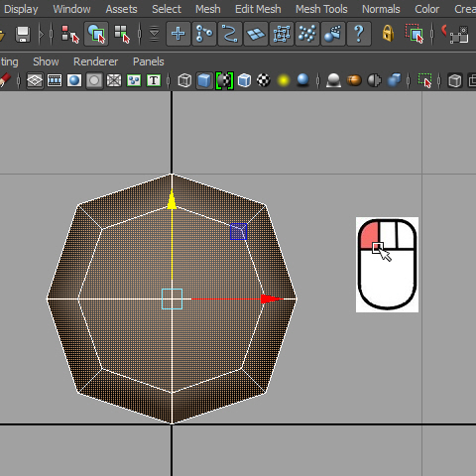Click collapse bar before hierarchy select icon
The height and width of the screenshot is (476, 476).
click(x=52, y=34)
